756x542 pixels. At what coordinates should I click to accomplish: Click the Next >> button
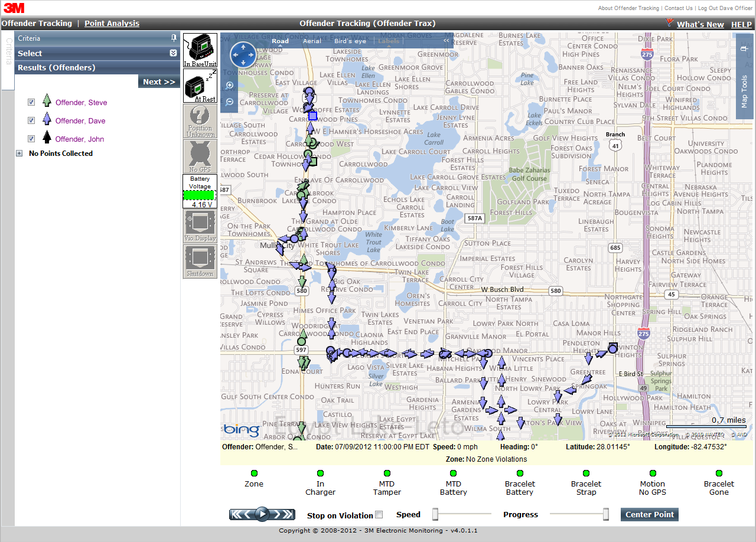tap(159, 81)
